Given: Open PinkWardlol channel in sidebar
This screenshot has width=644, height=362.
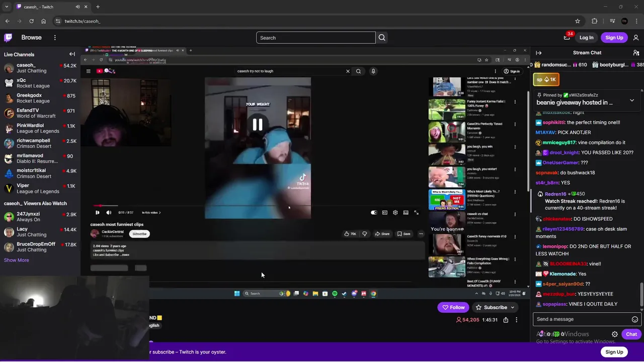Looking at the screenshot, I should (40, 128).
